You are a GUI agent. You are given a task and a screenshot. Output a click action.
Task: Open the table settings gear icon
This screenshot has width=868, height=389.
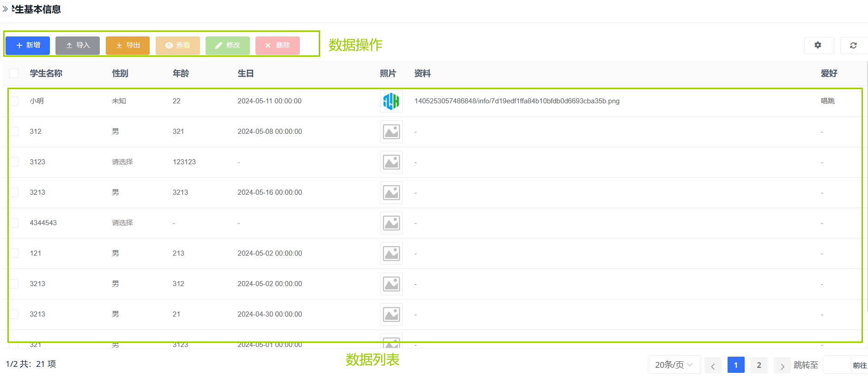point(818,45)
